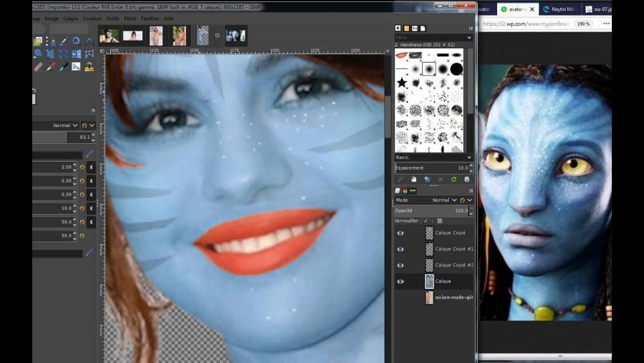Screen dimensions: 644x363
Task: Select the Eraser tool
Action: click(x=38, y=66)
